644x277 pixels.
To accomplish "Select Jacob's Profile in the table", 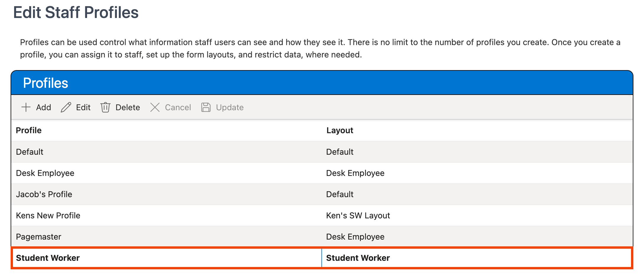I will 44,194.
